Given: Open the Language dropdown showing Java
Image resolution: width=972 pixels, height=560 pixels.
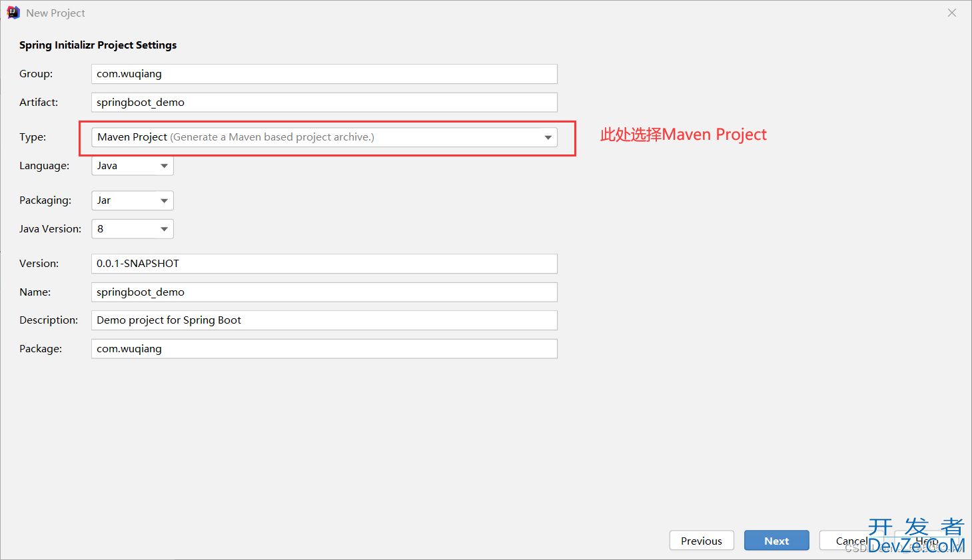Looking at the screenshot, I should pyautogui.click(x=133, y=166).
